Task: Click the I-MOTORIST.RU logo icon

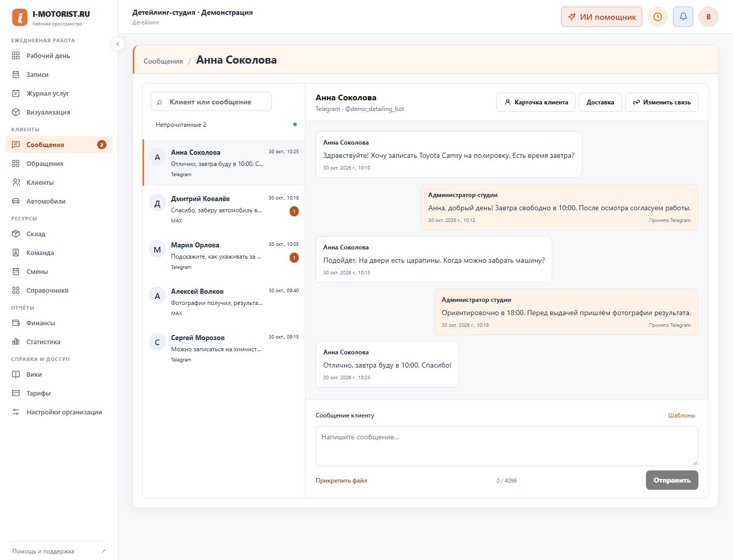Action: [20, 17]
